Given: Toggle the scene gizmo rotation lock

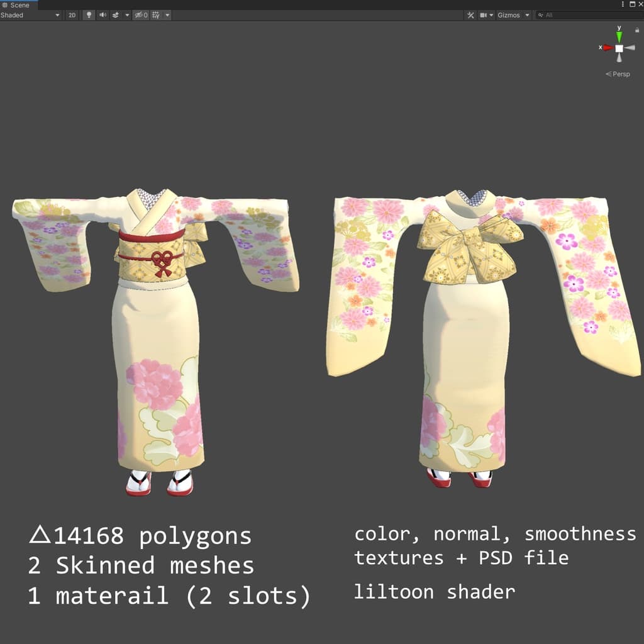Looking at the screenshot, I should [637, 30].
